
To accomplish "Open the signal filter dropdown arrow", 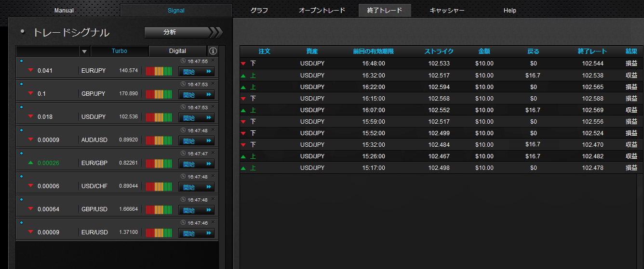I will pyautogui.click(x=84, y=51).
